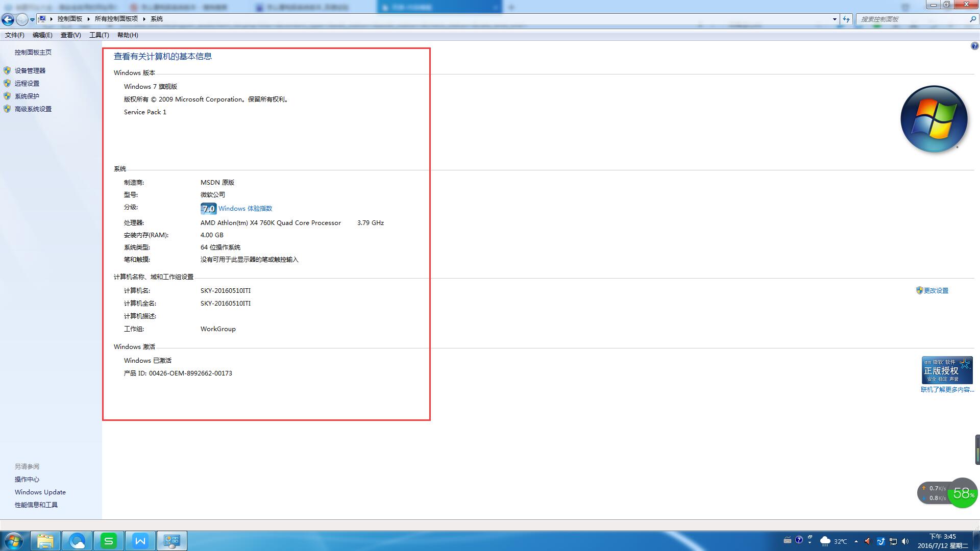This screenshot has width=980, height=551.
Task: Open 设备管理器 from the sidebar
Action: click(30, 70)
